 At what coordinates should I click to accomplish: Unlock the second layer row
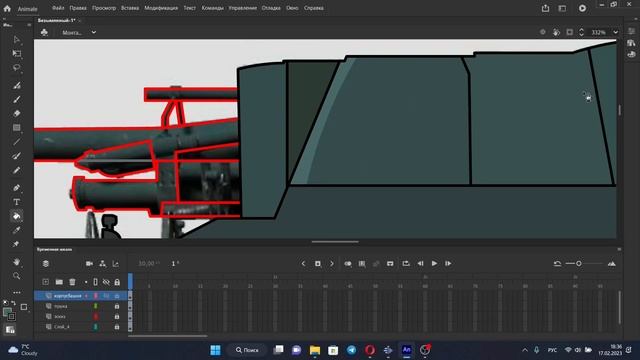(x=117, y=306)
